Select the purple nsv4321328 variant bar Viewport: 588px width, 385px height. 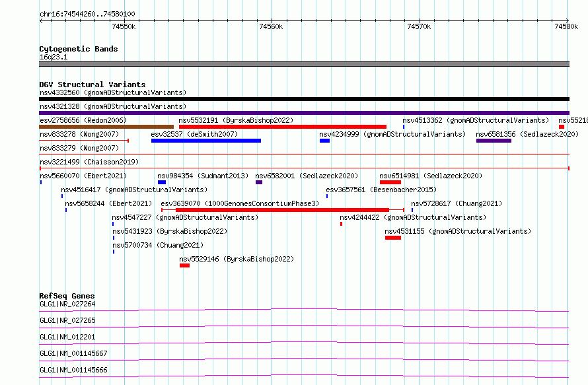coord(304,113)
